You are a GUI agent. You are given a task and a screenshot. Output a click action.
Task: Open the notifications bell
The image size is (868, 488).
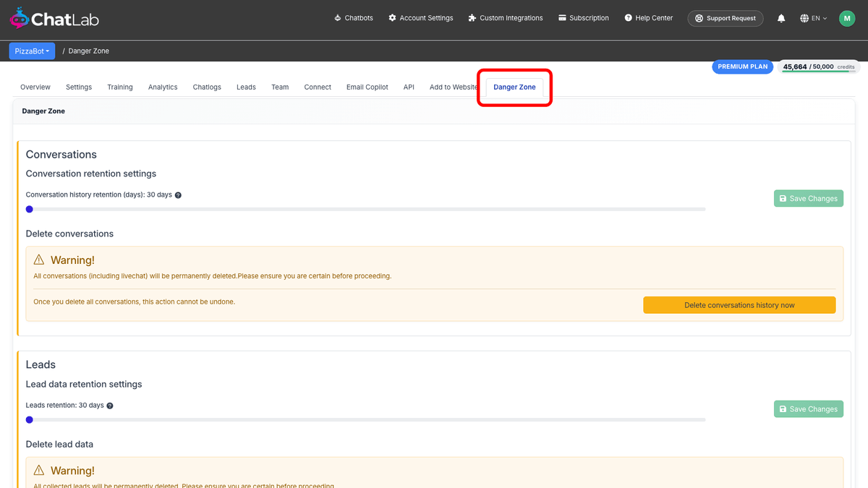781,18
